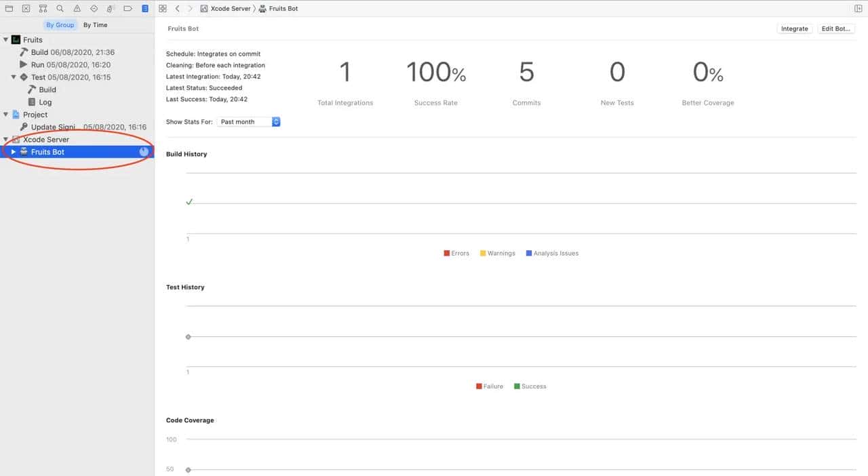Click the green checkmark in Build History
The width and height of the screenshot is (868, 476).
pos(189,201)
